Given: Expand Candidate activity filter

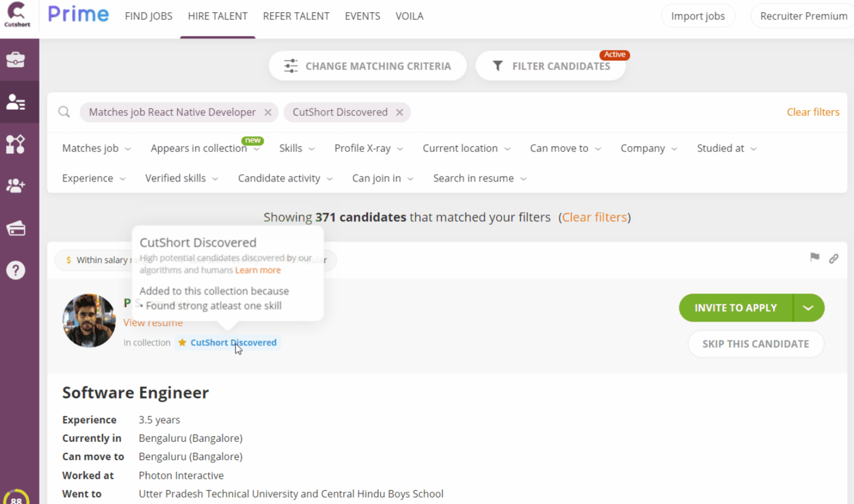Looking at the screenshot, I should 286,178.
